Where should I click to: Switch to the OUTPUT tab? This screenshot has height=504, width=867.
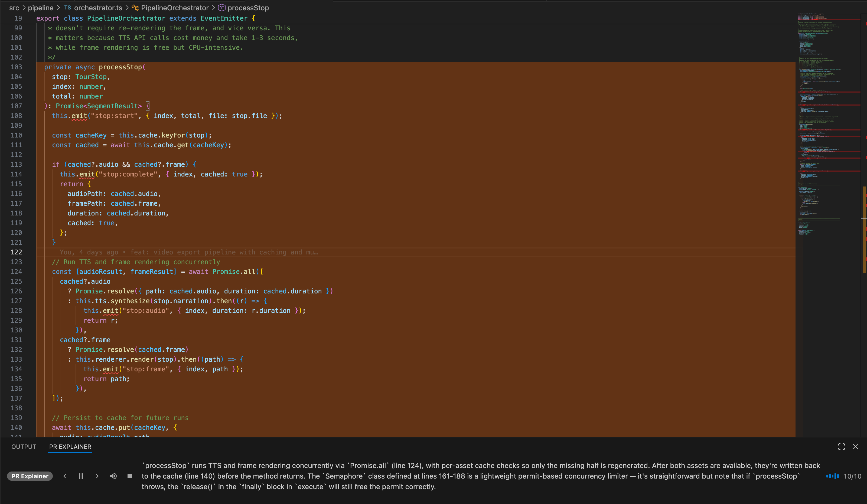pyautogui.click(x=24, y=447)
